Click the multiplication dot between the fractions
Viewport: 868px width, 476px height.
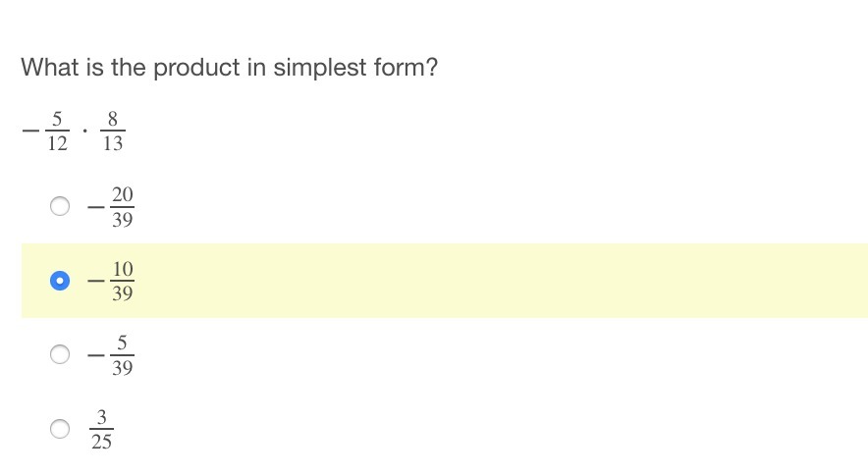coord(84,132)
